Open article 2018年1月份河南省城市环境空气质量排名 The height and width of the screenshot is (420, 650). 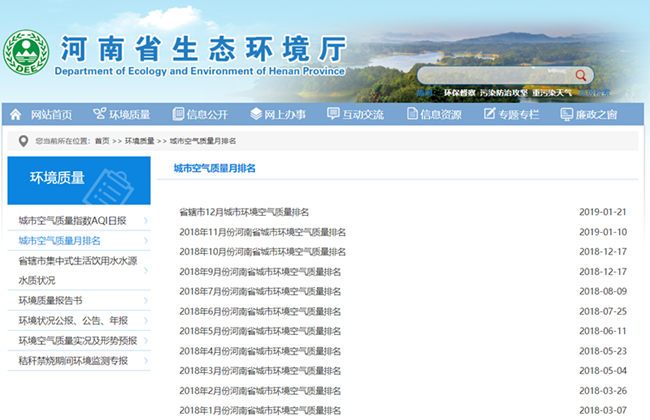pos(260,410)
